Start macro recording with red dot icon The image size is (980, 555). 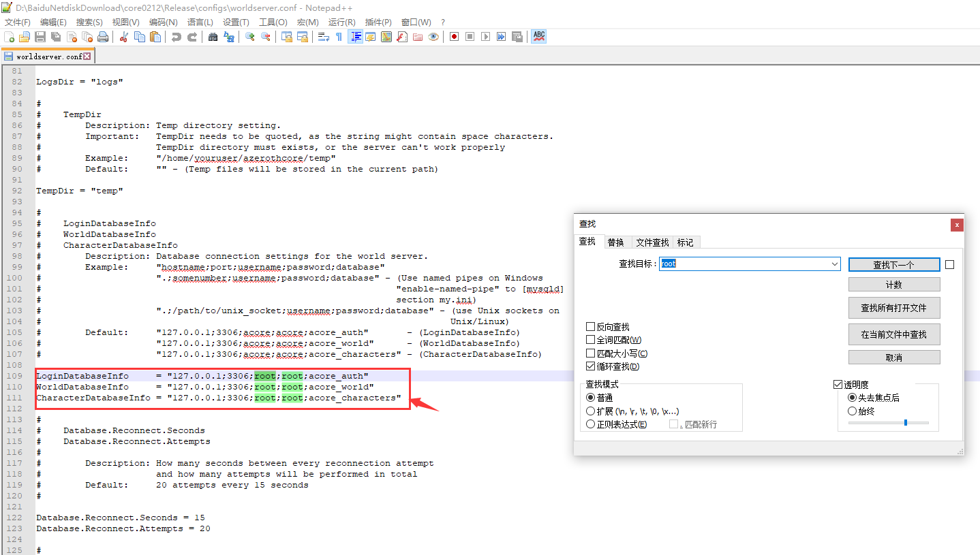pos(453,37)
